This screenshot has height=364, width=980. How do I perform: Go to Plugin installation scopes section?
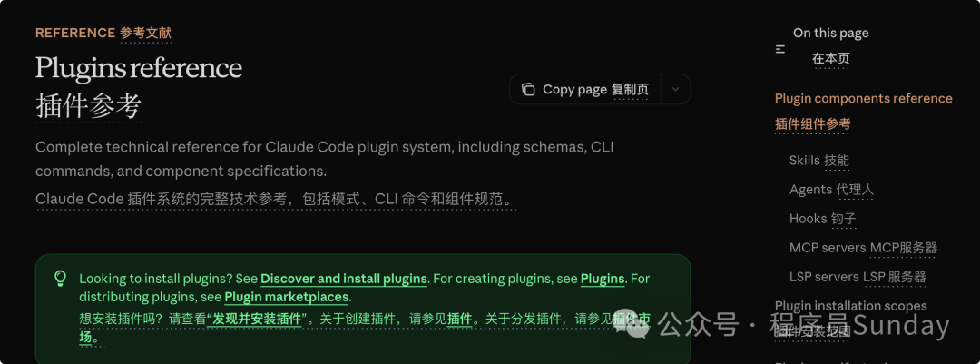pyautogui.click(x=850, y=306)
